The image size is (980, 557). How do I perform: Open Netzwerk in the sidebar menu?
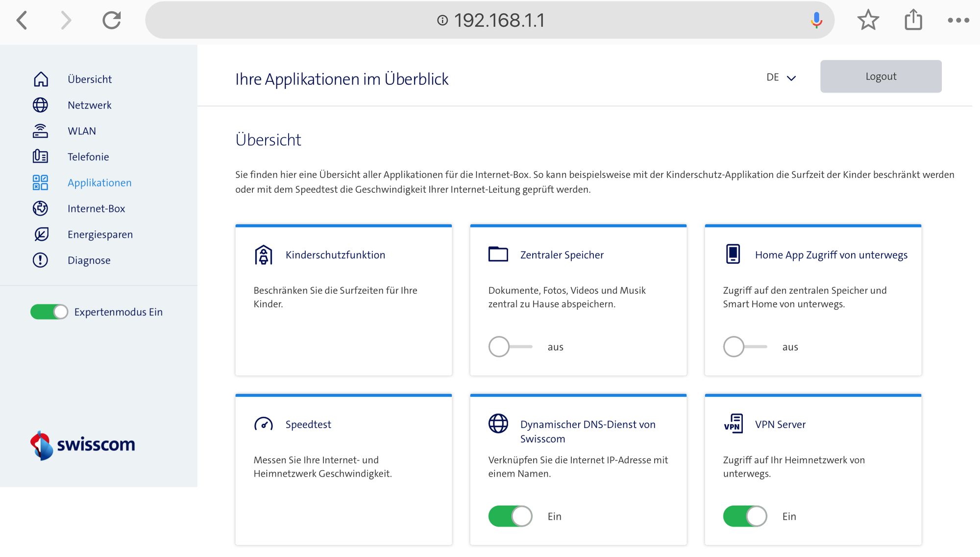[x=90, y=105]
